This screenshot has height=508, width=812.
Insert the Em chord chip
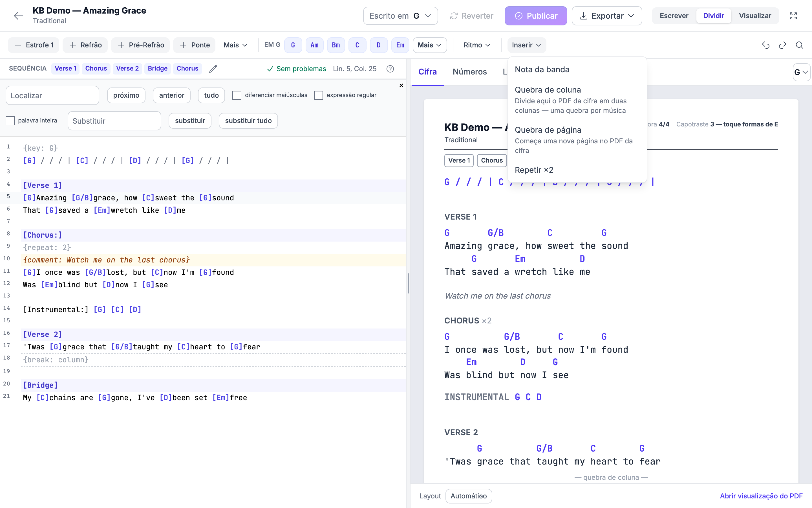pos(400,45)
